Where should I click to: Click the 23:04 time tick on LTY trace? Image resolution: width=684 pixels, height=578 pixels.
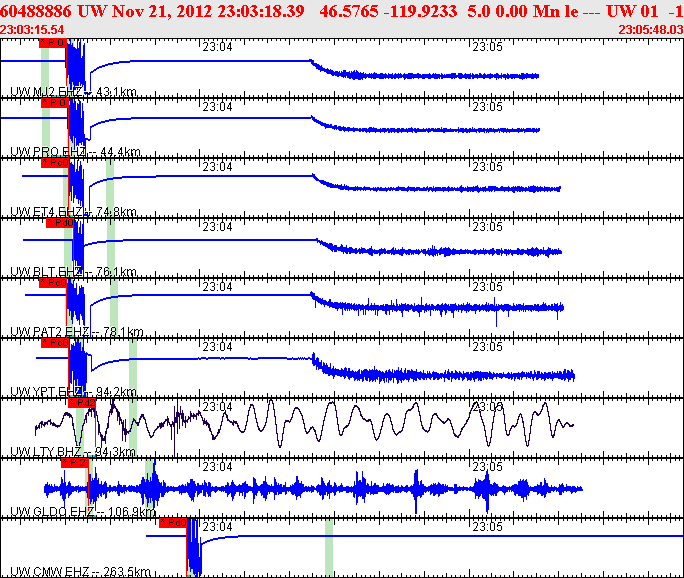coord(217,407)
